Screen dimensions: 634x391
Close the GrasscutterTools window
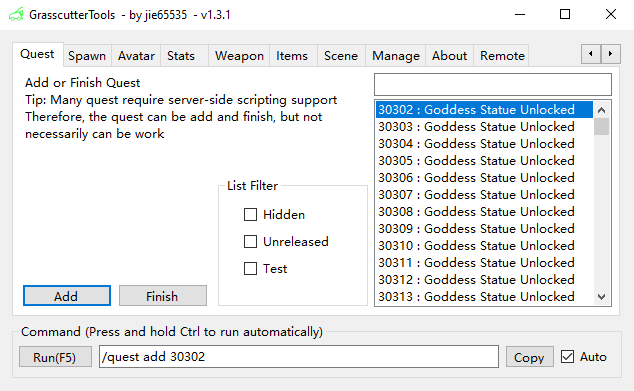(x=611, y=15)
